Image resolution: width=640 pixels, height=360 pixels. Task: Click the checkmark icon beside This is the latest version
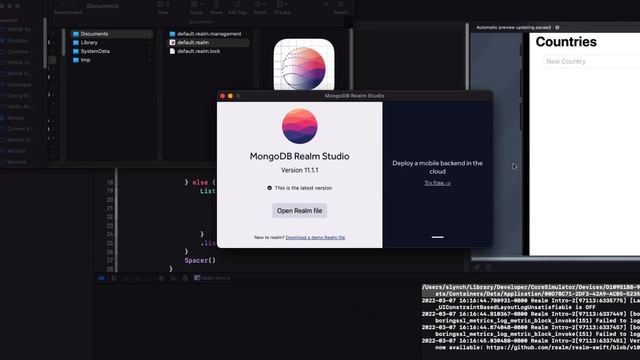pos(269,188)
